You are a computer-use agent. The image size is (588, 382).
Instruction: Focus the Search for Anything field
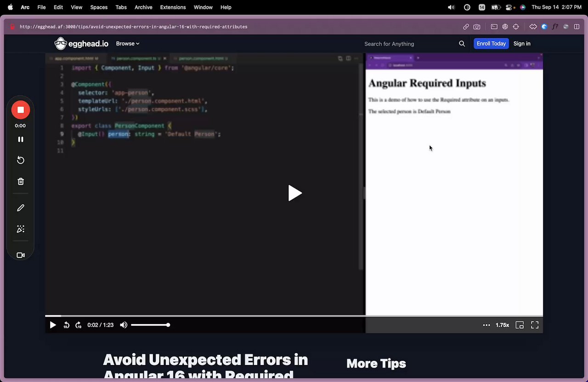tap(409, 44)
